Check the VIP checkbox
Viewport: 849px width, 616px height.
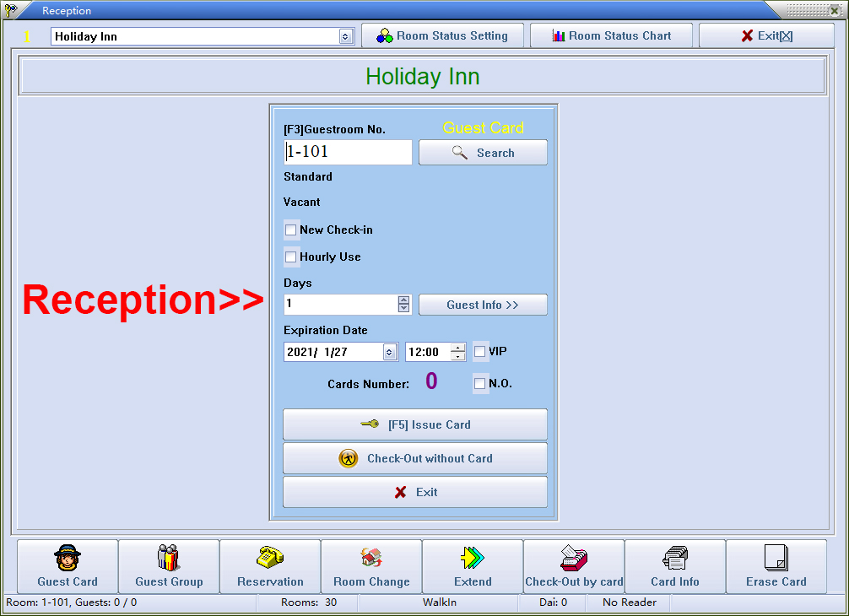pos(480,351)
